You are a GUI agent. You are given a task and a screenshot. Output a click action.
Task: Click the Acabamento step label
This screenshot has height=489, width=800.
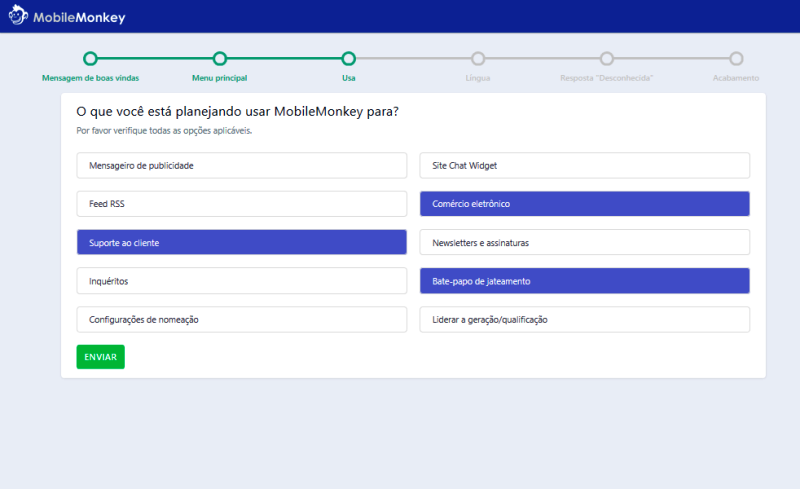pos(736,78)
